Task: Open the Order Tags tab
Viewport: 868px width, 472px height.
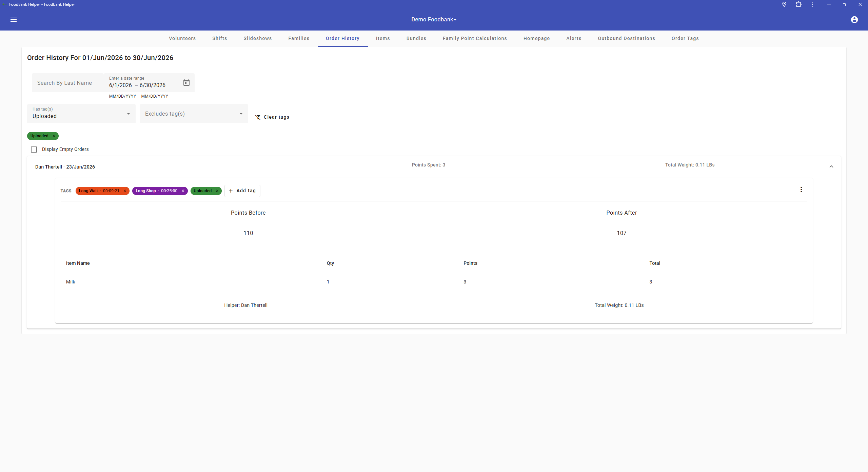Action: tap(685, 38)
